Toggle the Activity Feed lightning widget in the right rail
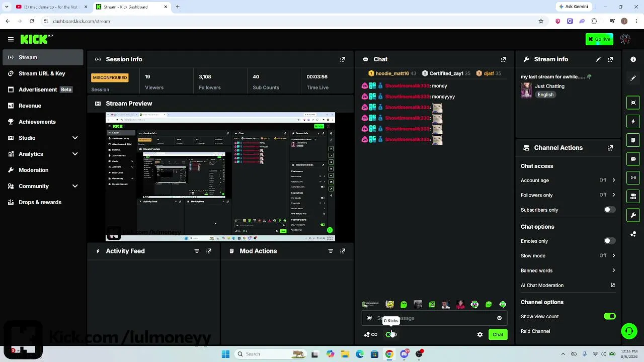 pyautogui.click(x=633, y=121)
